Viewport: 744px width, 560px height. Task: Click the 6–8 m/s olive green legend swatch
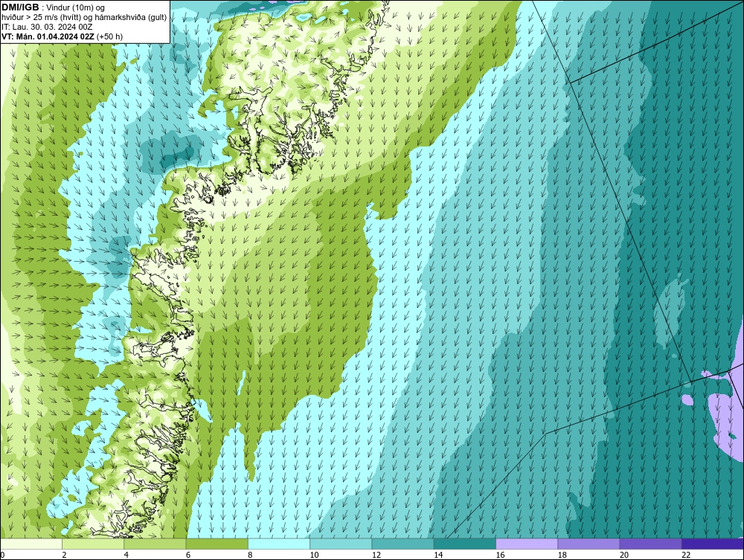[217, 544]
